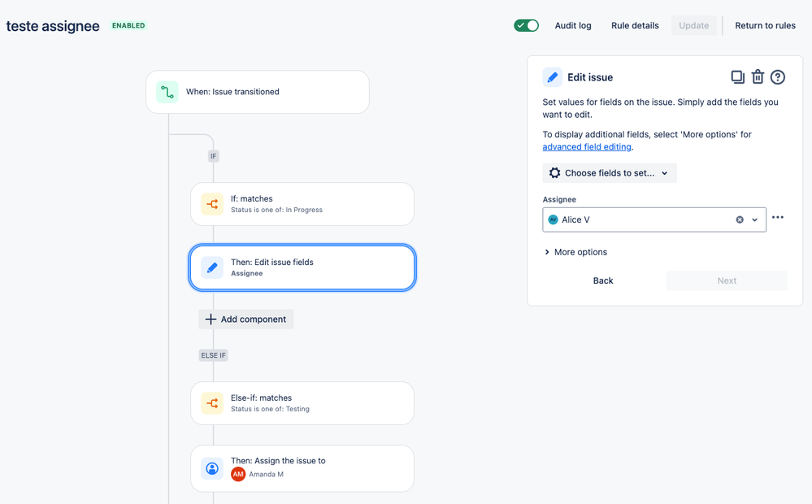This screenshot has height=504, width=812.
Task: Click the Status is one of: In Progress text
Action: 276,210
